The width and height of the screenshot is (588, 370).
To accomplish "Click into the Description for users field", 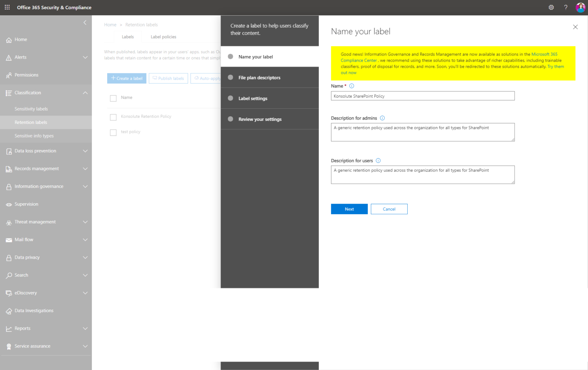I will [x=423, y=174].
